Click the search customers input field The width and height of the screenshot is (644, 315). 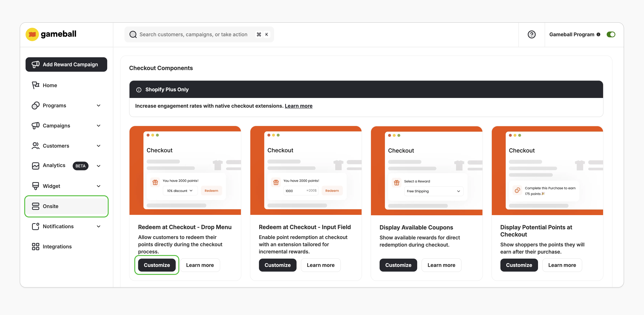coord(197,34)
